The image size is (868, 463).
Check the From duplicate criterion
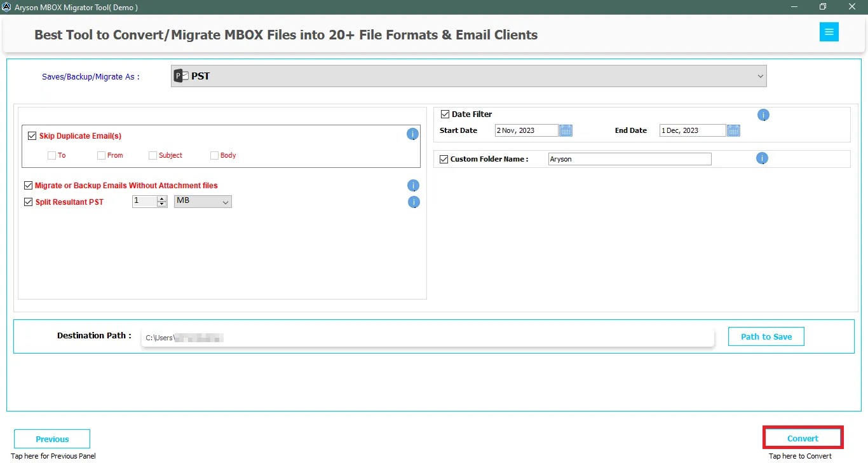tap(101, 155)
